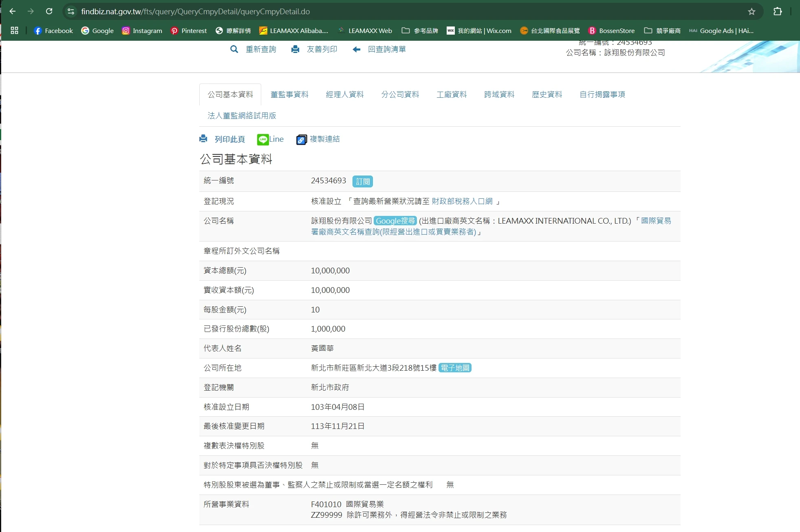Click the magnifier icon for 重新查詢
This screenshot has width=800, height=532.
(234, 49)
